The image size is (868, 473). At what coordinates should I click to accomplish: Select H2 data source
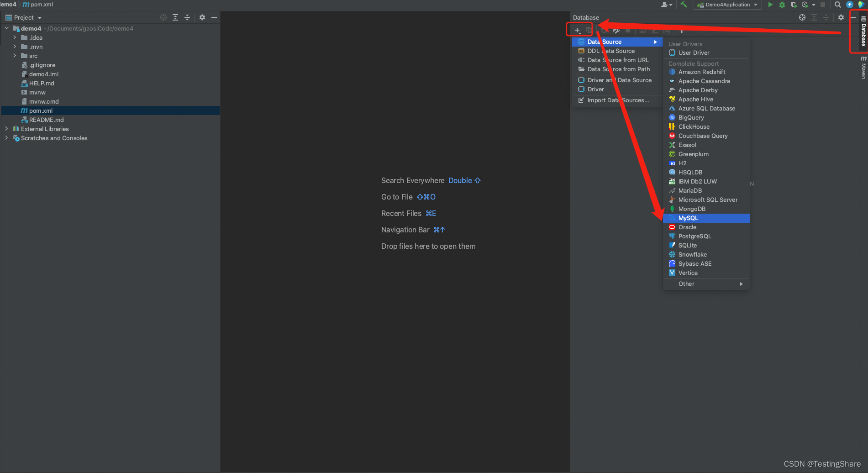point(706,163)
